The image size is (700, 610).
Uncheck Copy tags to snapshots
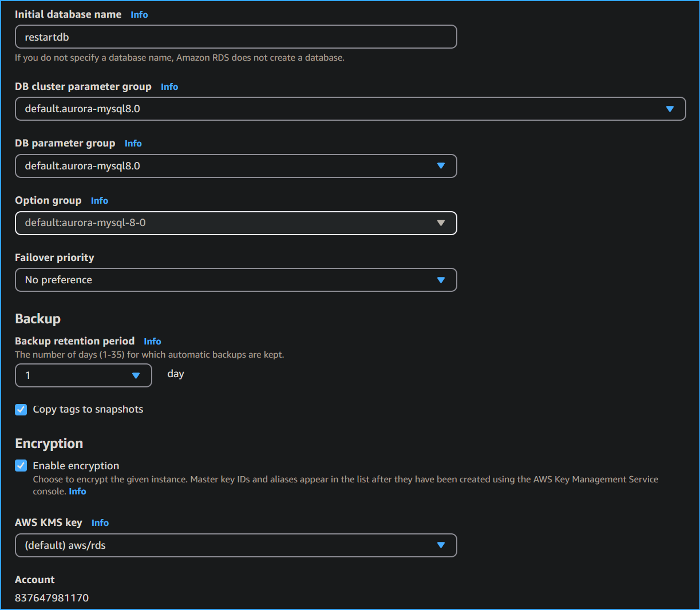(21, 409)
